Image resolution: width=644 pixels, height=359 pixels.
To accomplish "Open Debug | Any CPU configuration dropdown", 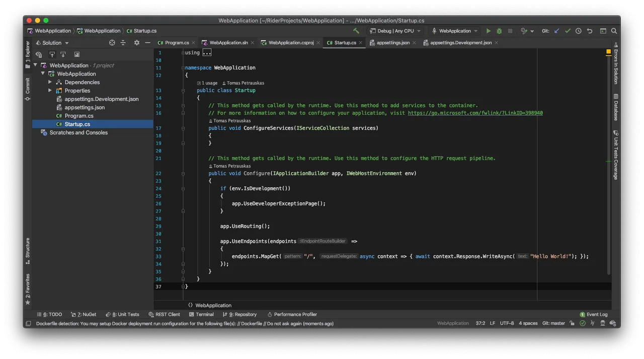I will (x=395, y=31).
